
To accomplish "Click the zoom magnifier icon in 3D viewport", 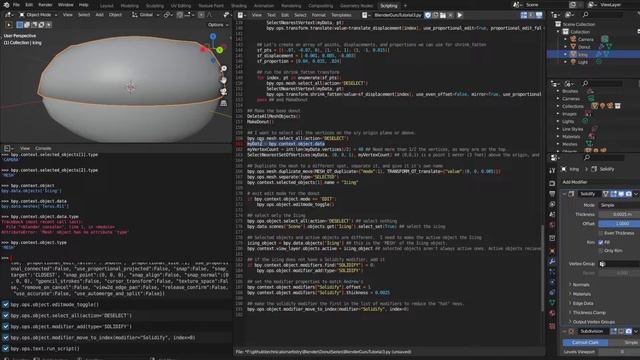I will click(224, 69).
